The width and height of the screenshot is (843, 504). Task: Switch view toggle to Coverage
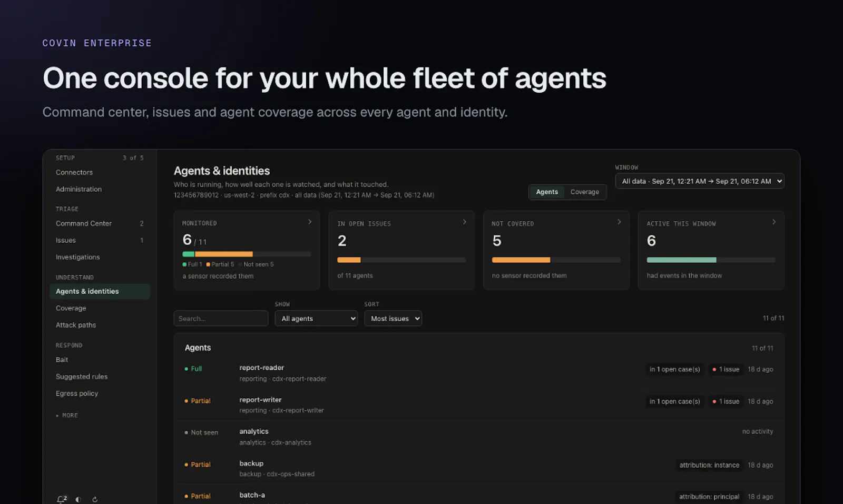[x=584, y=192]
